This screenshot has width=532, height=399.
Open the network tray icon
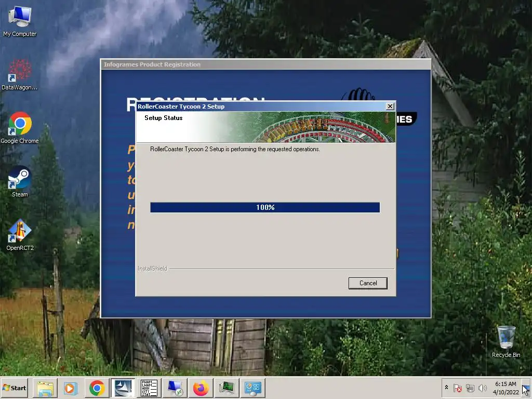click(x=470, y=388)
